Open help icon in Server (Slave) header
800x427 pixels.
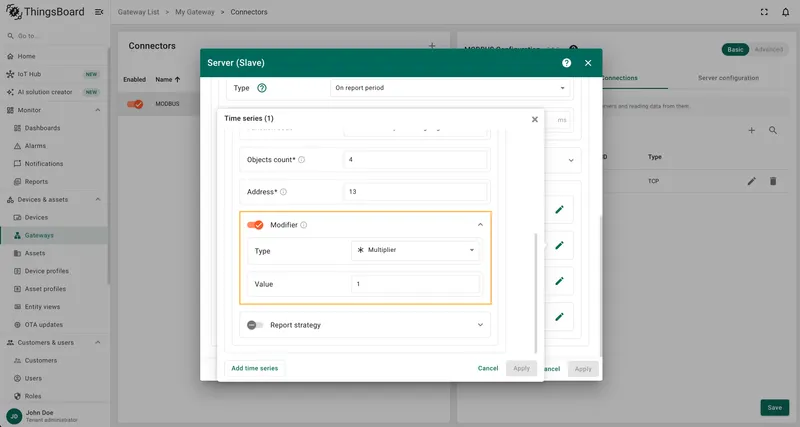[566, 63]
